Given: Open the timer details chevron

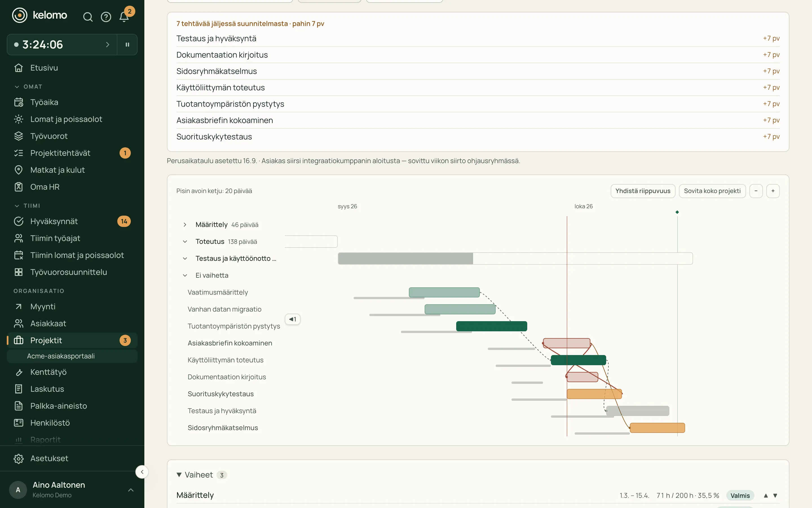Looking at the screenshot, I should click(107, 44).
